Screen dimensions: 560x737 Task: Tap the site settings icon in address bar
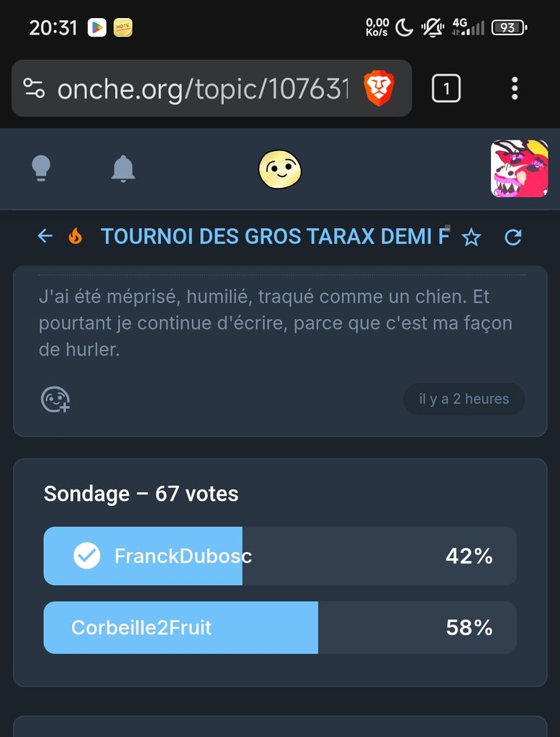click(x=34, y=89)
